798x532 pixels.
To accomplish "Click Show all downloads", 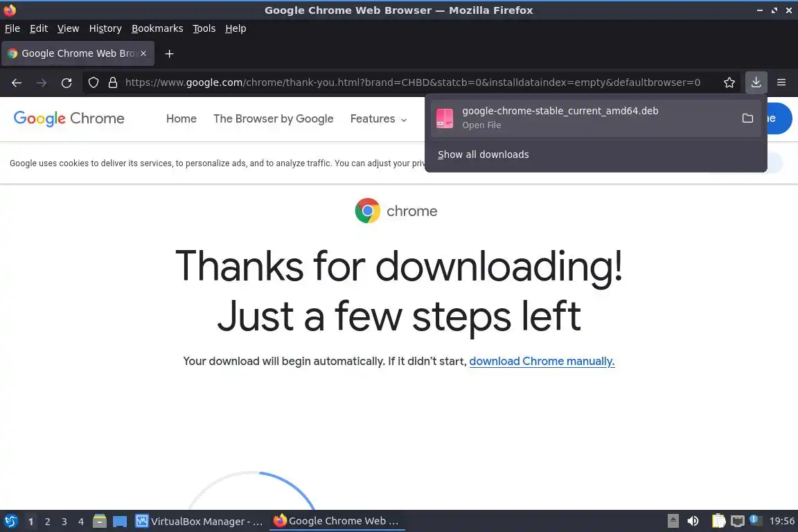I will 483,154.
